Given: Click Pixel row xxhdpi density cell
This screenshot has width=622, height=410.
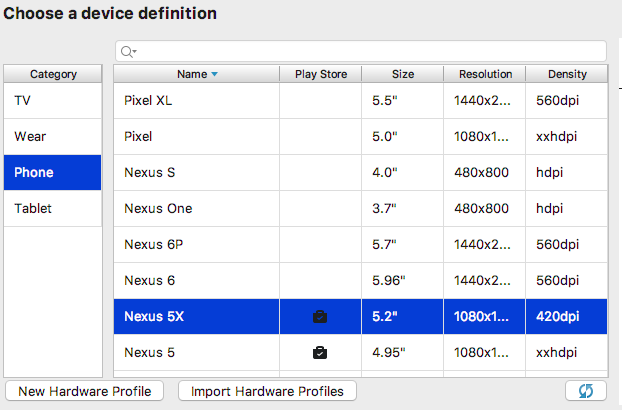Looking at the screenshot, I should pos(567,136).
